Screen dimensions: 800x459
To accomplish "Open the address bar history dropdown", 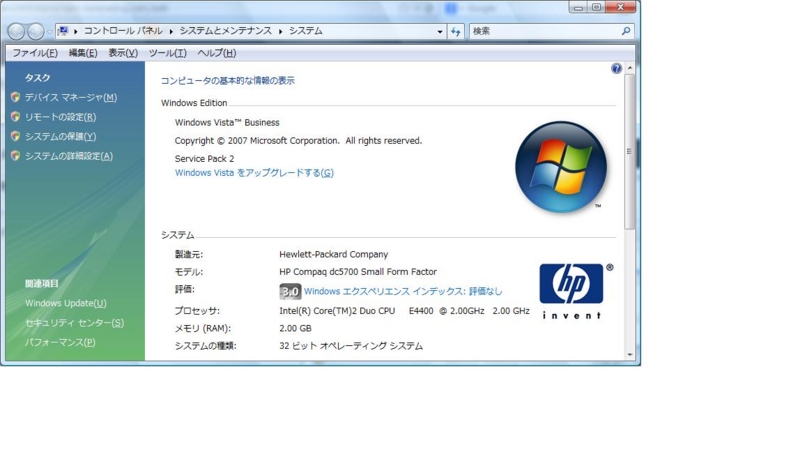I will (x=440, y=32).
